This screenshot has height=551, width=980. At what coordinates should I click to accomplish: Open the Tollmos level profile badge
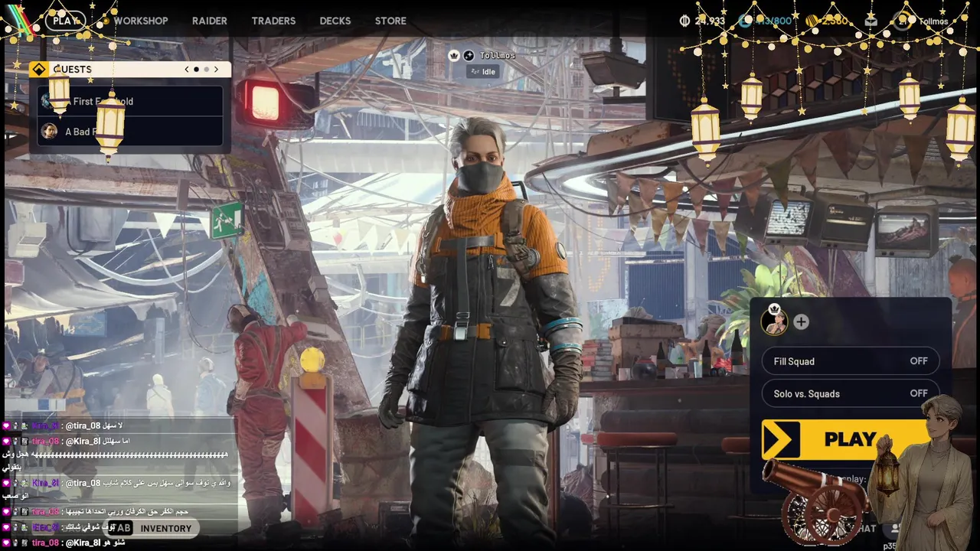[903, 21]
